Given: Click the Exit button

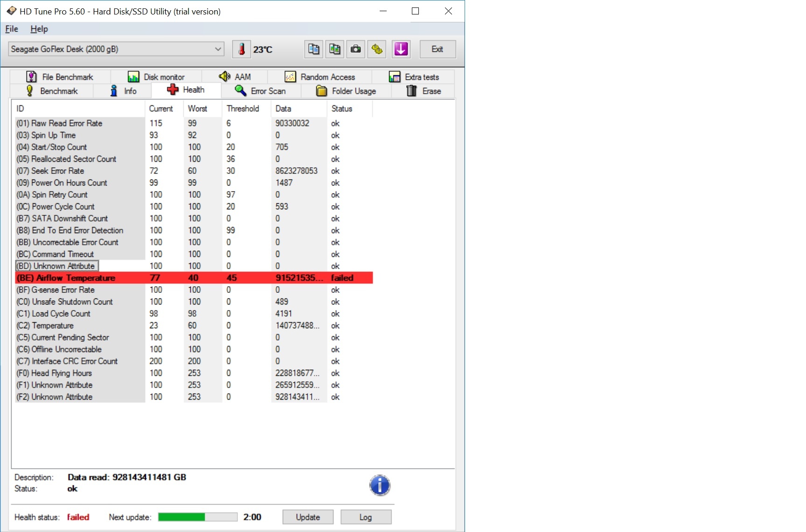Looking at the screenshot, I should 438,49.
